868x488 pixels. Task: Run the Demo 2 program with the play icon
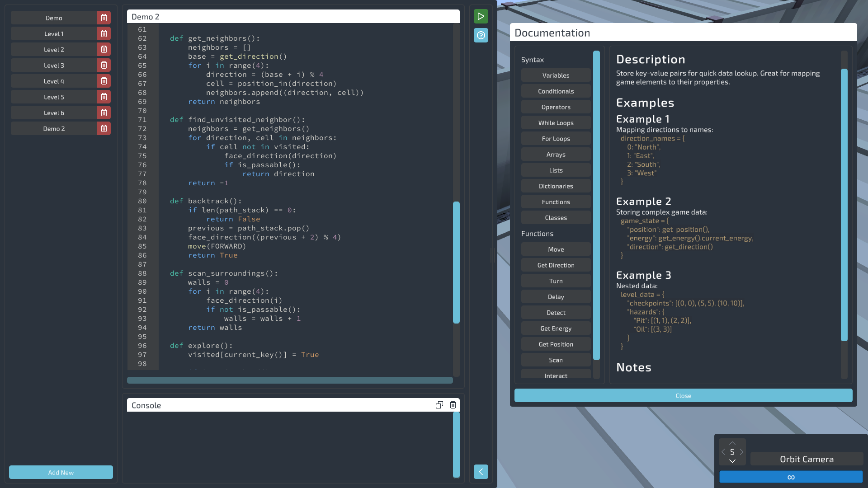pos(481,16)
